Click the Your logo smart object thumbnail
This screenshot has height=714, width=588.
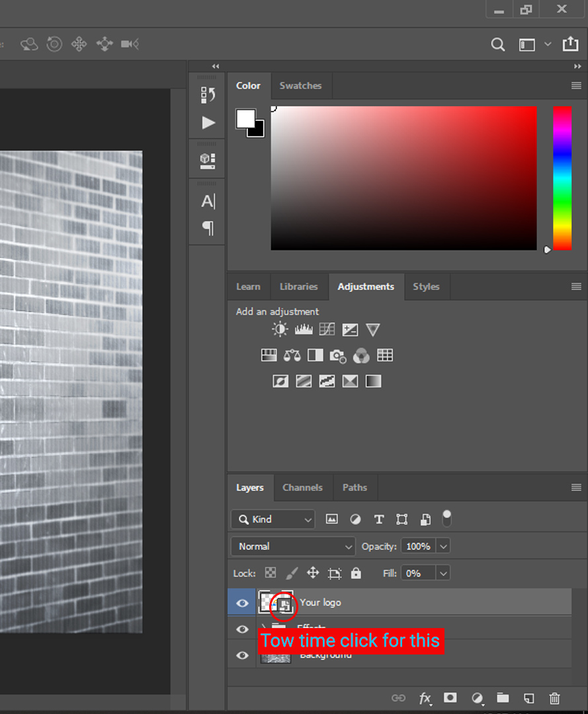click(275, 602)
